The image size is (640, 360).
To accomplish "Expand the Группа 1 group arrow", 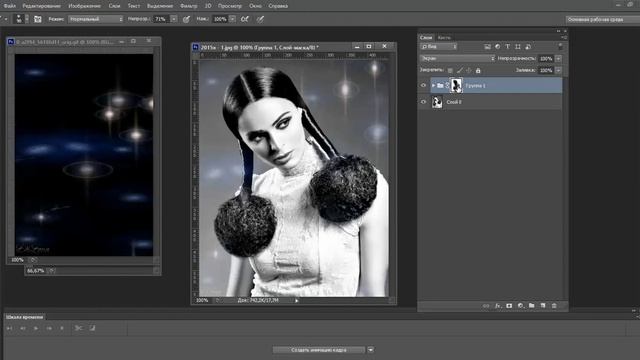I will coord(433,86).
